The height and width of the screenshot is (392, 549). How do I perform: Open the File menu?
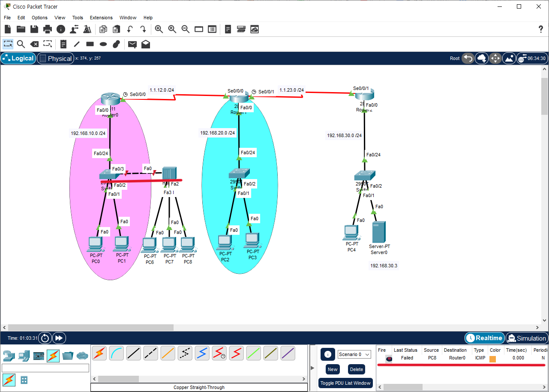[7, 18]
